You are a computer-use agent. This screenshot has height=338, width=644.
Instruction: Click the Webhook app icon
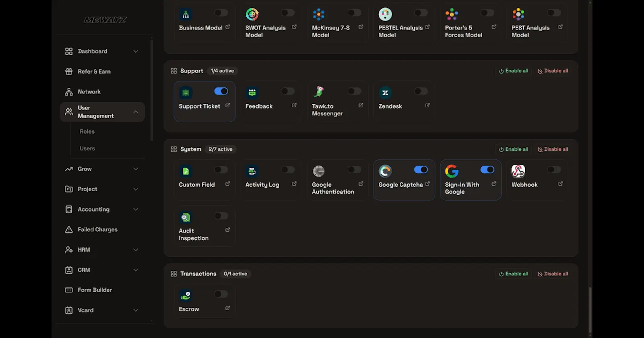(518, 171)
